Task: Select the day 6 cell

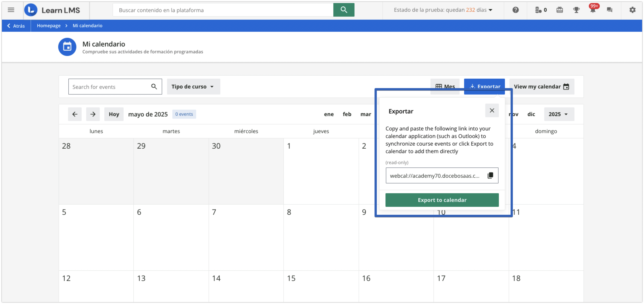Action: [171, 237]
